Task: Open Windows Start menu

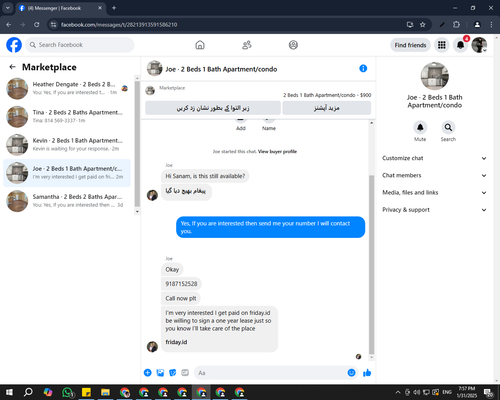Action: [9, 392]
